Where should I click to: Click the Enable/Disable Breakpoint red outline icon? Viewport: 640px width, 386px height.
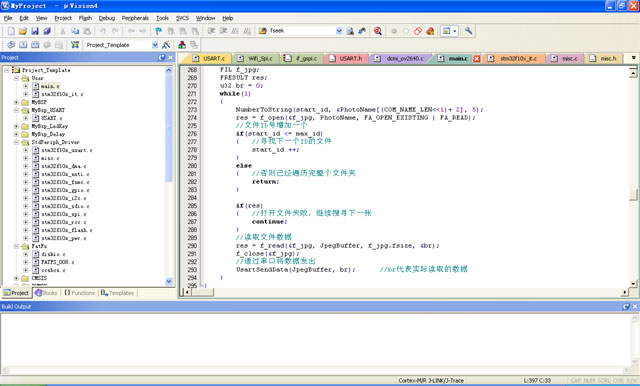[418, 31]
